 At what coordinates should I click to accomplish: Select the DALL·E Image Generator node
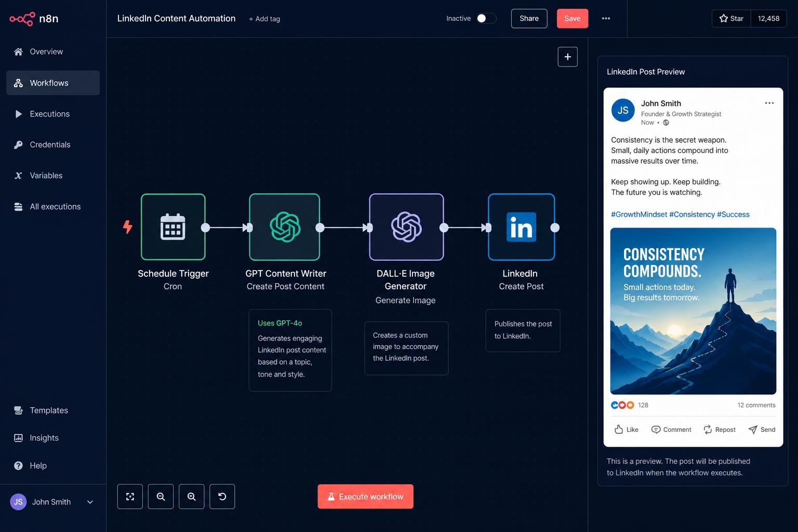[x=406, y=227]
